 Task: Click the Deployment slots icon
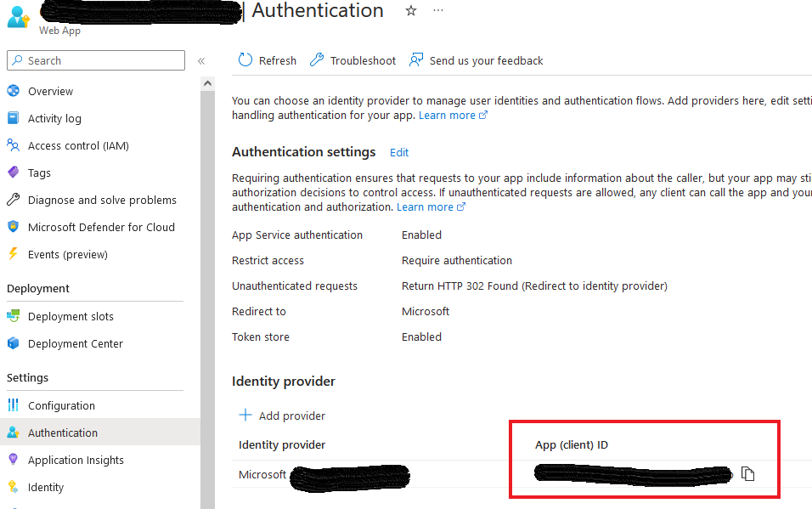(14, 315)
